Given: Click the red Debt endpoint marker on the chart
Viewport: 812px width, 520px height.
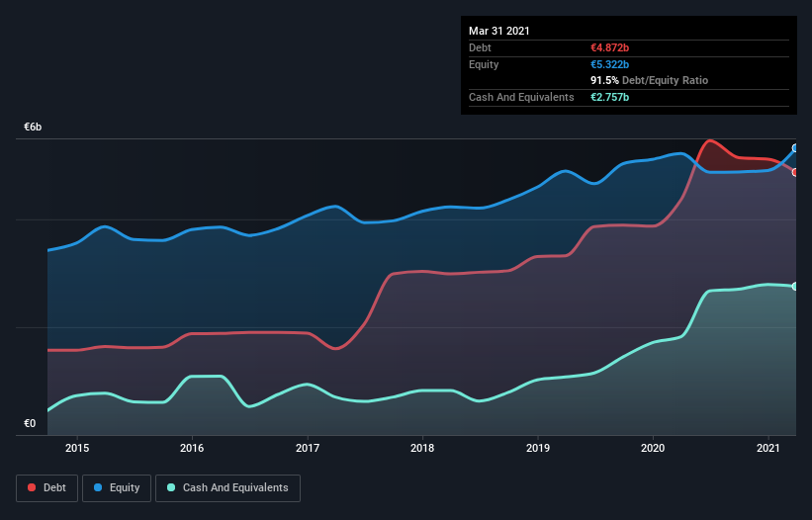Looking at the screenshot, I should (795, 172).
